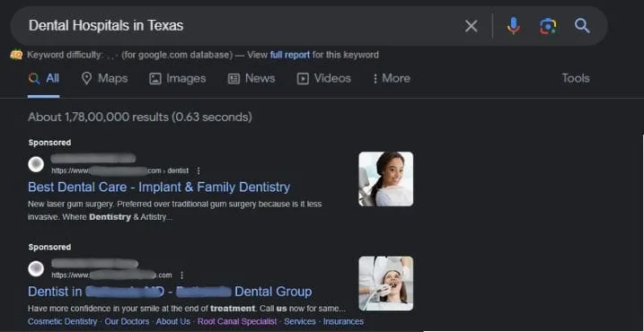Image resolution: width=644 pixels, height=332 pixels.
Task: Start voice search with microphone icon
Action: tap(514, 26)
